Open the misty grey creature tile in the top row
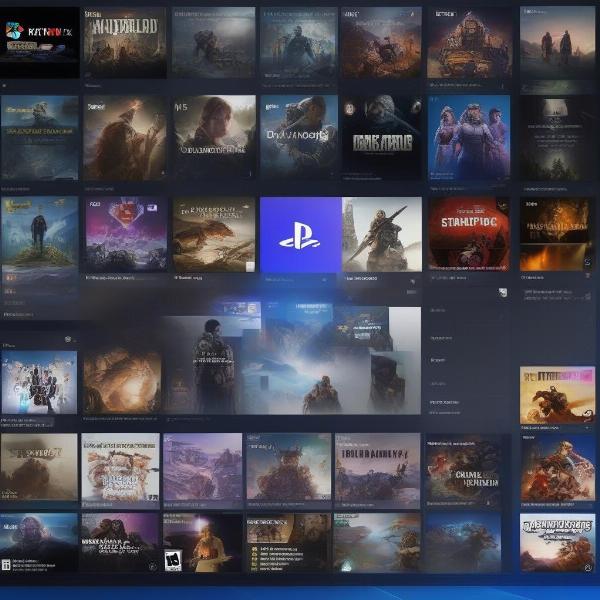The height and width of the screenshot is (600, 600). [x=213, y=42]
